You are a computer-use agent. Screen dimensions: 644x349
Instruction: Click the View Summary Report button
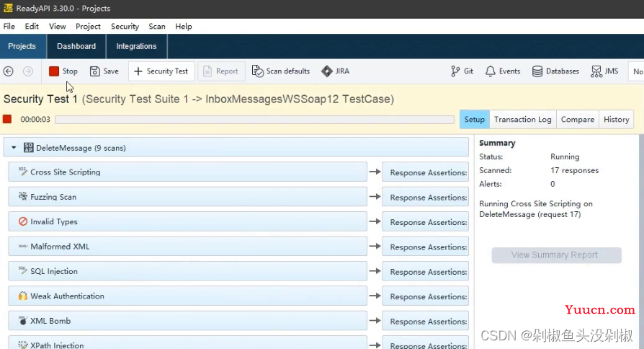pyautogui.click(x=557, y=255)
